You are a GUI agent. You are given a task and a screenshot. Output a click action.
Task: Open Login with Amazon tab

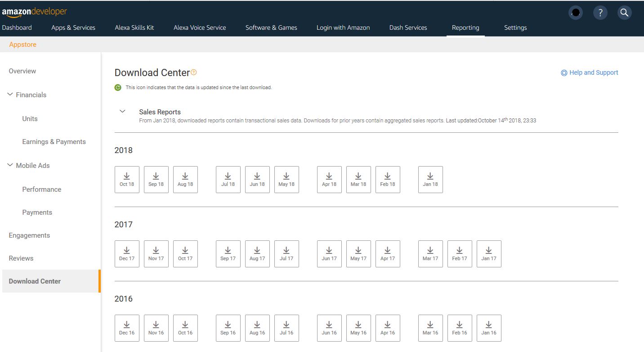click(343, 27)
